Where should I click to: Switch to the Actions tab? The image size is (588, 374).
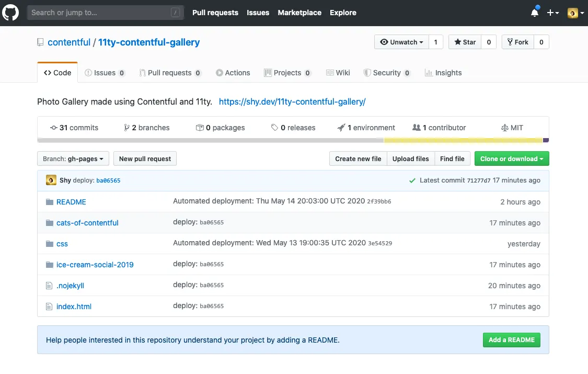pos(233,73)
